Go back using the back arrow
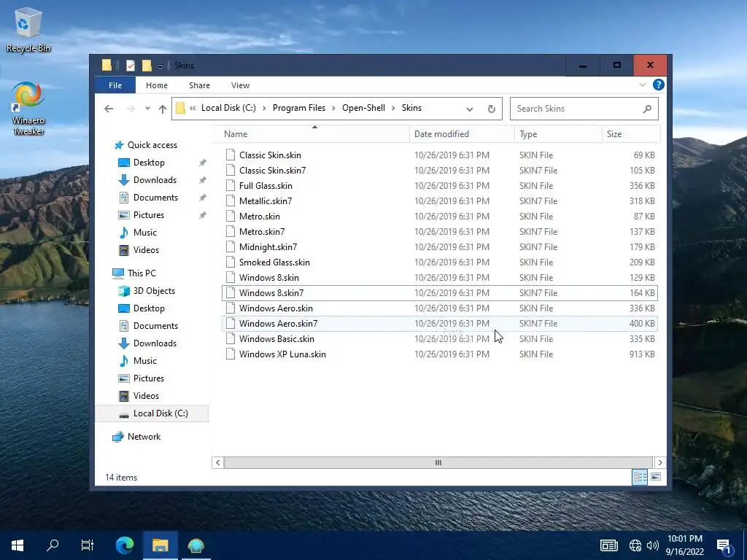The width and height of the screenshot is (747, 560). (x=109, y=109)
